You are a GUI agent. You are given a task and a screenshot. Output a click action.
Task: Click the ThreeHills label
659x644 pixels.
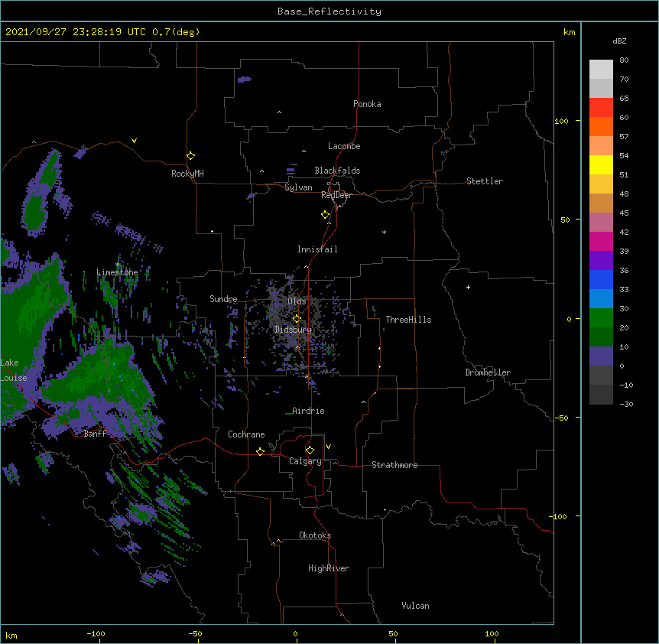(x=408, y=320)
